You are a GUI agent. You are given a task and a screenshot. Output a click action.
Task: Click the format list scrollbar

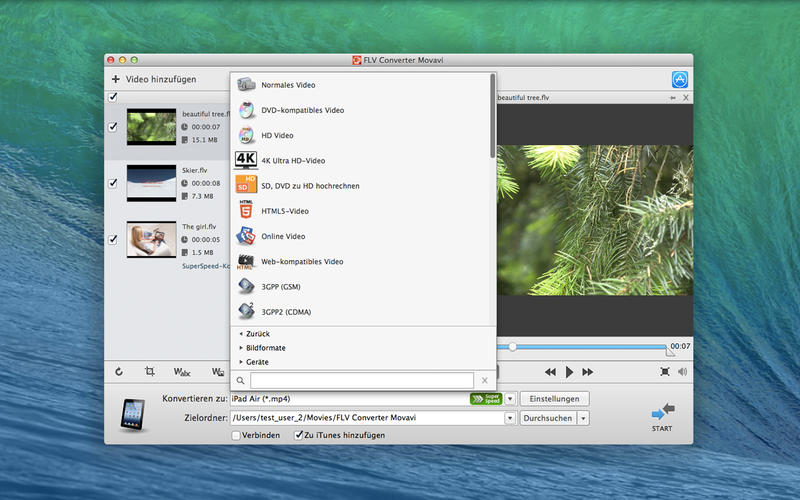pyautogui.click(x=492, y=115)
